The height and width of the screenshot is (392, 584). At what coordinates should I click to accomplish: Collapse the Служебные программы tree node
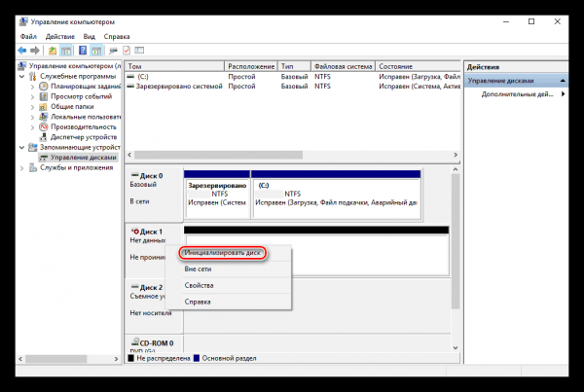(22, 76)
